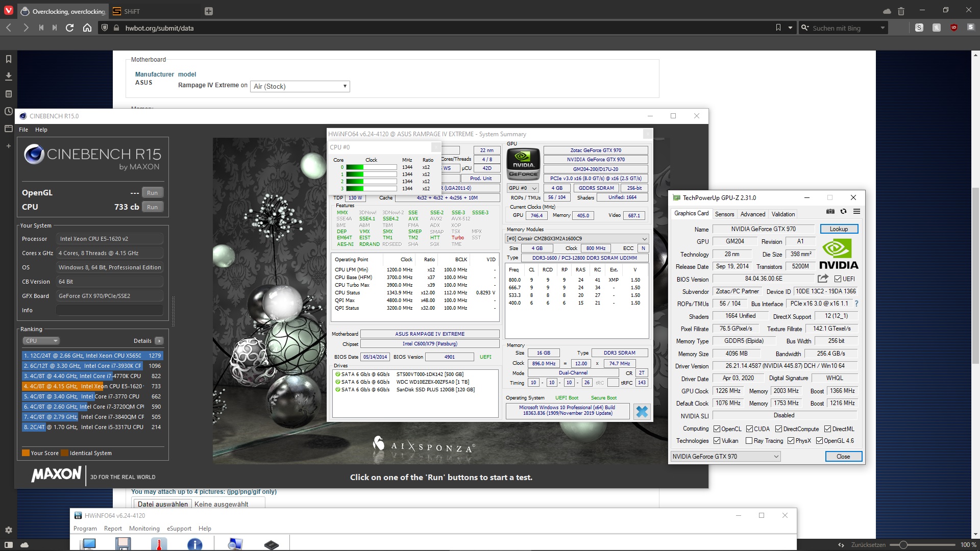Image resolution: width=980 pixels, height=551 pixels.
Task: Open the closed tabs trash can
Action: click(x=901, y=11)
